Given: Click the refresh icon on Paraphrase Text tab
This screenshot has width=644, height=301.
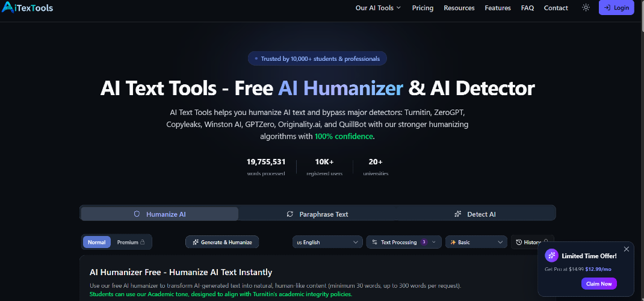Looking at the screenshot, I should pos(290,214).
